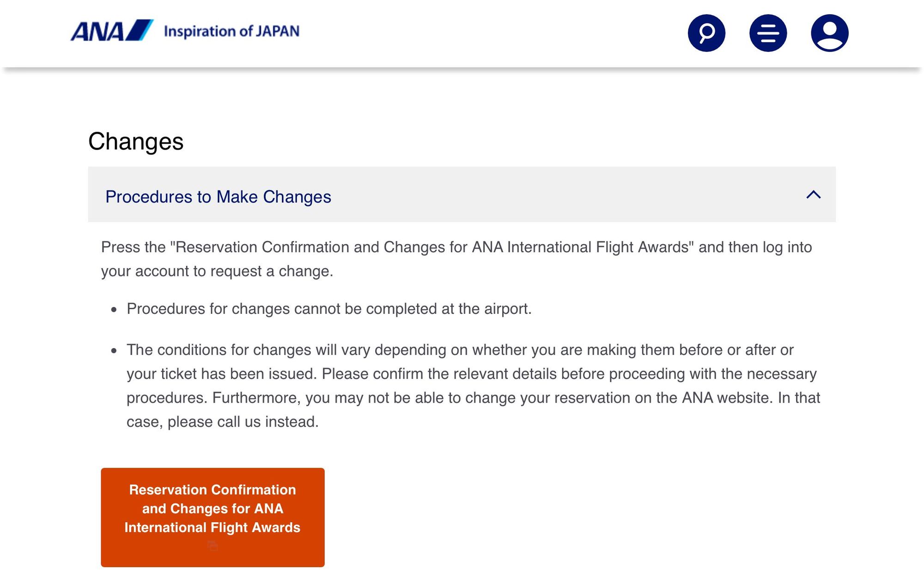Screen dimensions: 924x575
Task: Click the small new-window icon in orange button
Action: click(213, 546)
